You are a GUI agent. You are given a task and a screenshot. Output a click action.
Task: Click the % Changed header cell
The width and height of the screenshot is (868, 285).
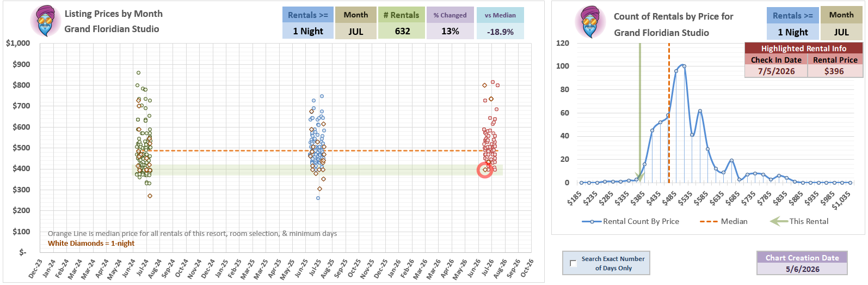(450, 15)
